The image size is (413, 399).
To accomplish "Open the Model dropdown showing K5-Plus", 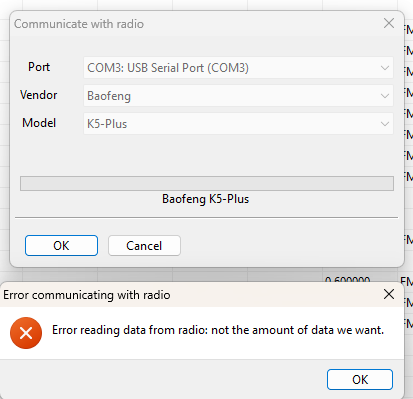I will point(238,124).
